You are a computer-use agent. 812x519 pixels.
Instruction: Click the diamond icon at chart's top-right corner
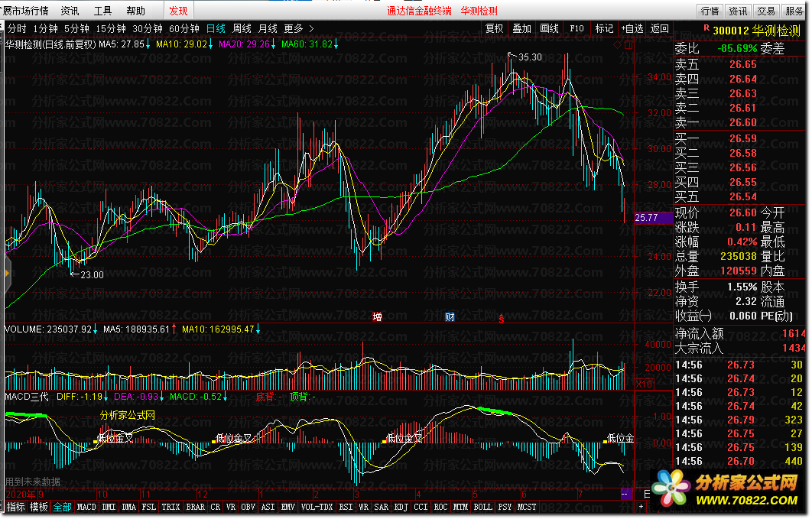pyautogui.click(x=616, y=45)
